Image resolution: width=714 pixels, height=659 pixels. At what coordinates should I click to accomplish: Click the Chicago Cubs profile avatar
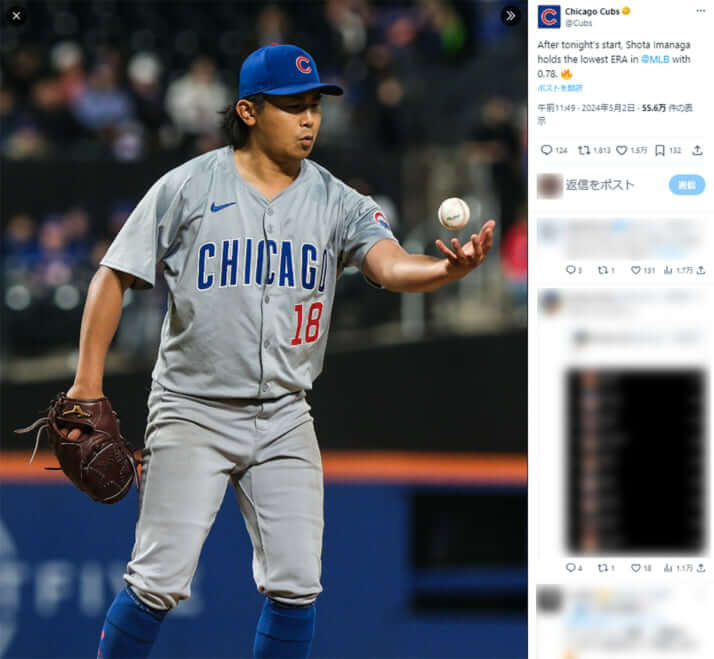[x=549, y=17]
